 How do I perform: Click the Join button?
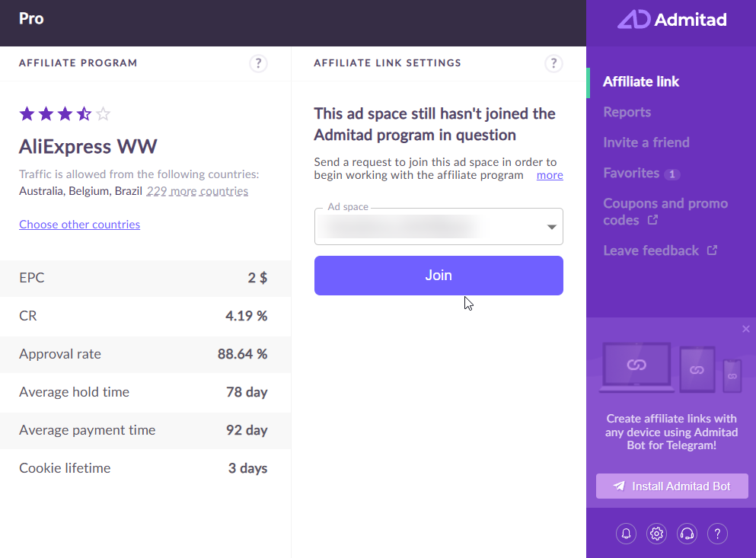439,276
